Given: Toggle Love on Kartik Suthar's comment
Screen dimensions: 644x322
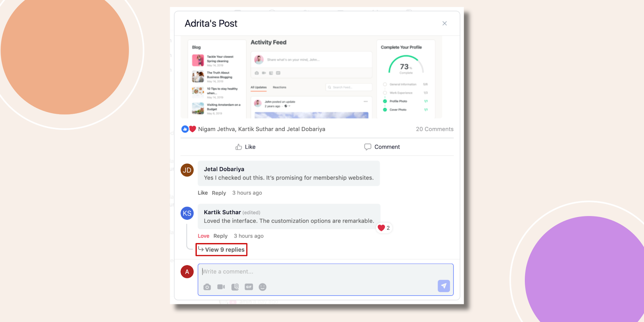Looking at the screenshot, I should pos(203,236).
